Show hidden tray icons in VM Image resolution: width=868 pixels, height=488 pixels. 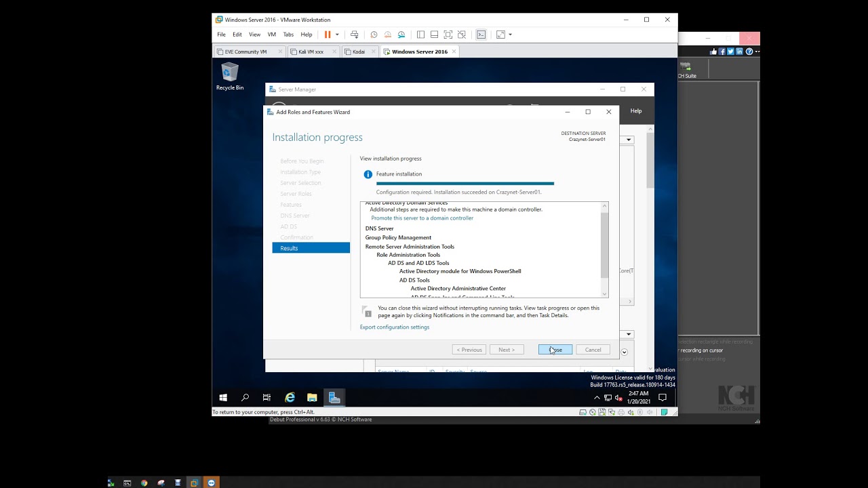click(597, 398)
